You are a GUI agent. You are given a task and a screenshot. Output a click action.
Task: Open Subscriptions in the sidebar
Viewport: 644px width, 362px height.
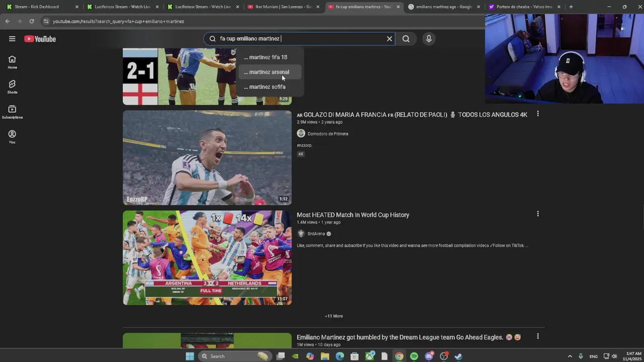coord(12,112)
